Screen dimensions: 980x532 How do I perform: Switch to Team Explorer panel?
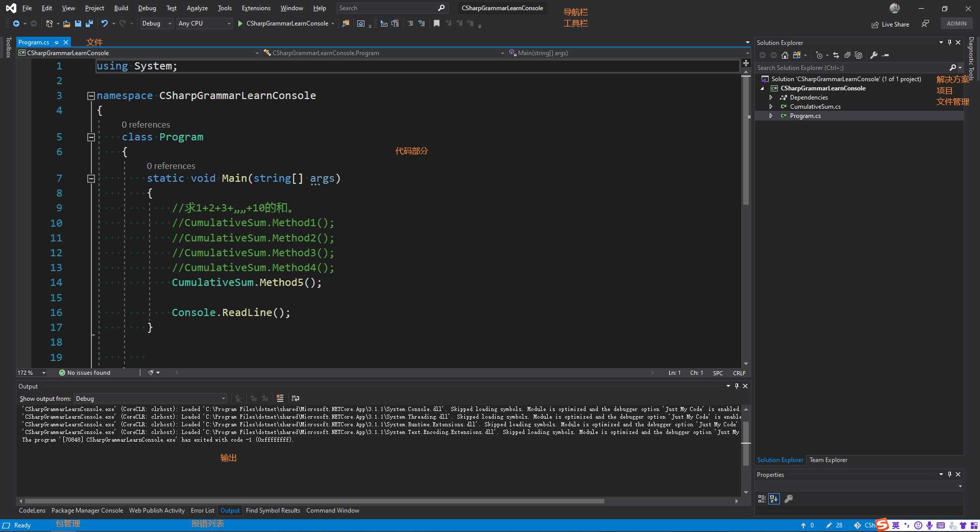point(828,460)
